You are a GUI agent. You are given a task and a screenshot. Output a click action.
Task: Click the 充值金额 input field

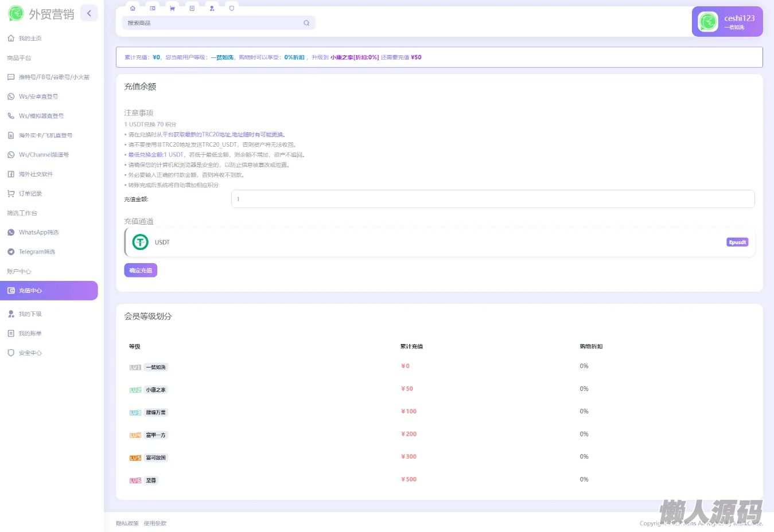[492, 199]
